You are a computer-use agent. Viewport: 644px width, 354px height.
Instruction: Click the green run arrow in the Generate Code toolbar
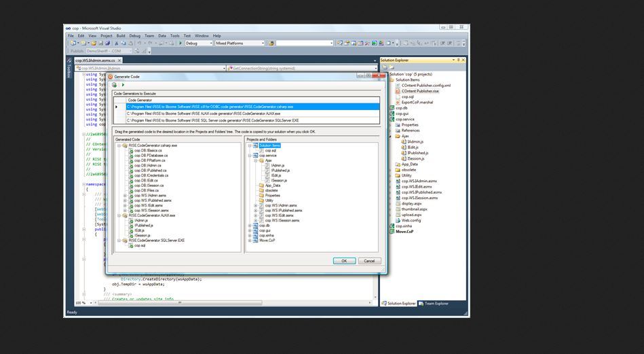point(123,85)
